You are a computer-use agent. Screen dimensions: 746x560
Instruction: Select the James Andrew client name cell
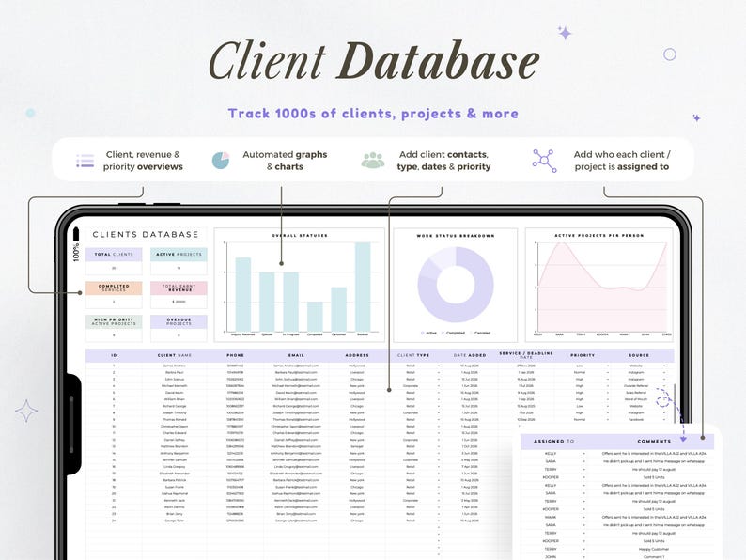click(175, 366)
